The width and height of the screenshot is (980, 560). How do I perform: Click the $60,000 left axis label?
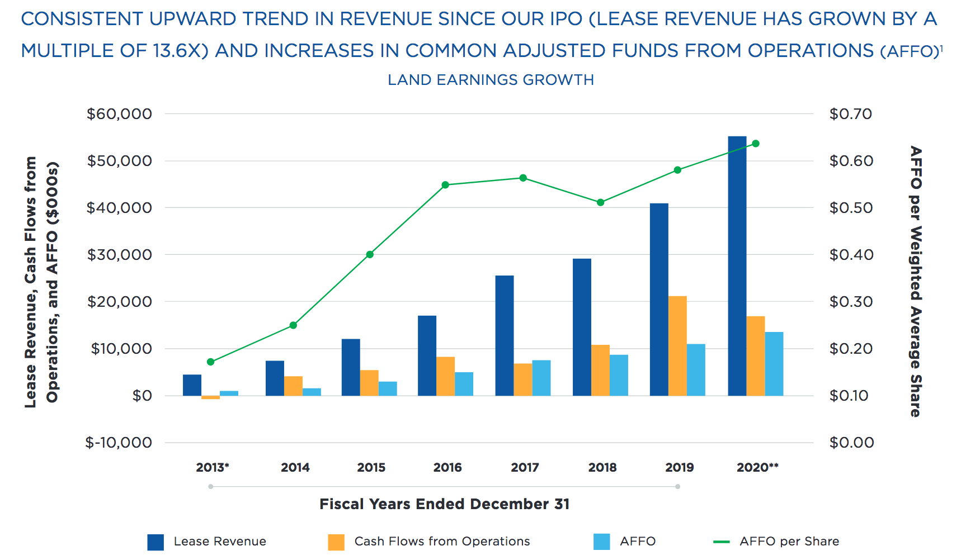coord(119,114)
